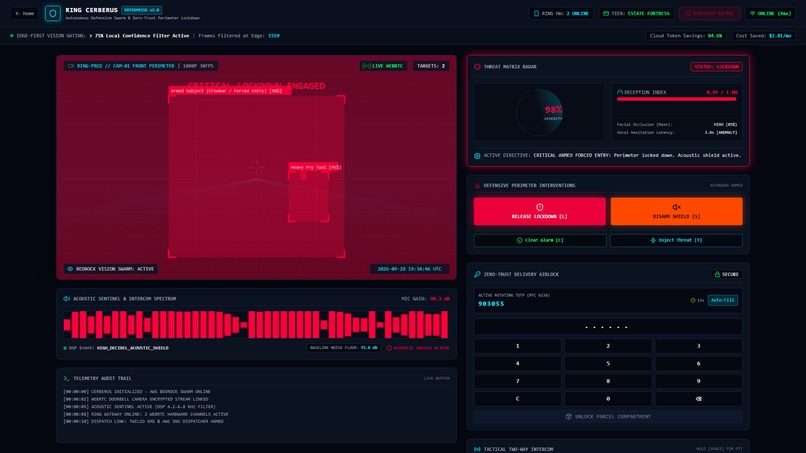Click the Baseline Noise Floor readout
The width and height of the screenshot is (806, 453).
pyautogui.click(x=343, y=348)
